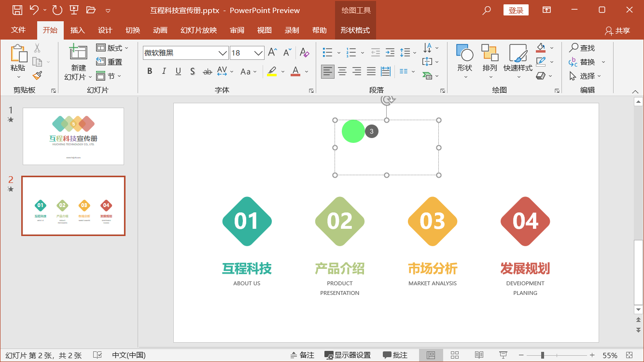Image resolution: width=644 pixels, height=362 pixels.
Task: Click the Paste clipboard icon
Action: coord(18,53)
